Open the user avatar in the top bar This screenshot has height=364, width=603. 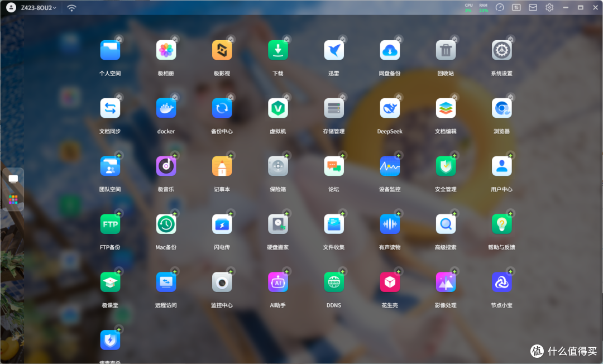[x=11, y=7]
